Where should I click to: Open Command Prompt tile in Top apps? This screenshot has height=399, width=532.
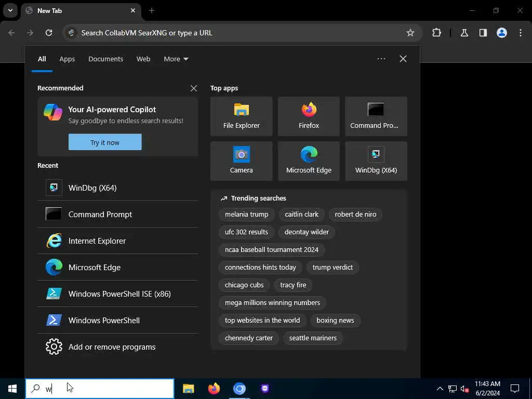click(376, 116)
